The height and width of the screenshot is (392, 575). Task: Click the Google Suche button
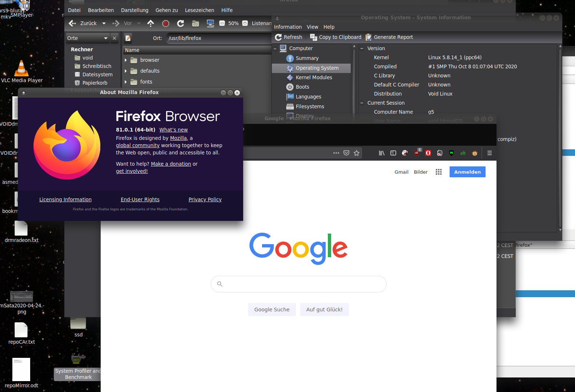tap(272, 310)
